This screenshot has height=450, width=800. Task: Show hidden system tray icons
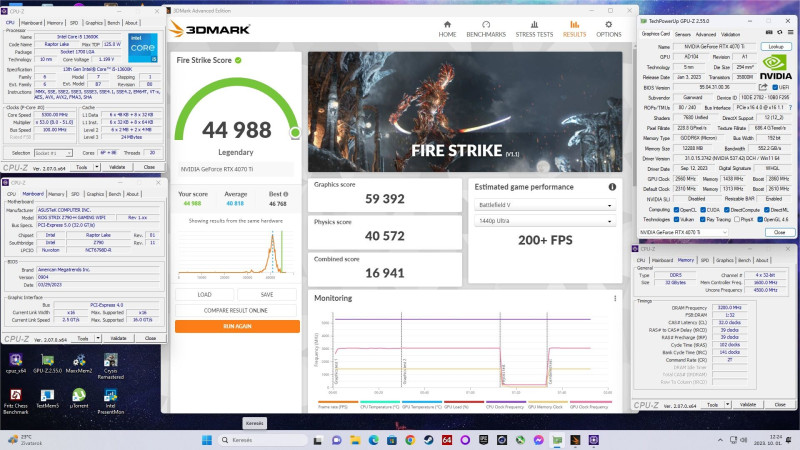[720, 440]
